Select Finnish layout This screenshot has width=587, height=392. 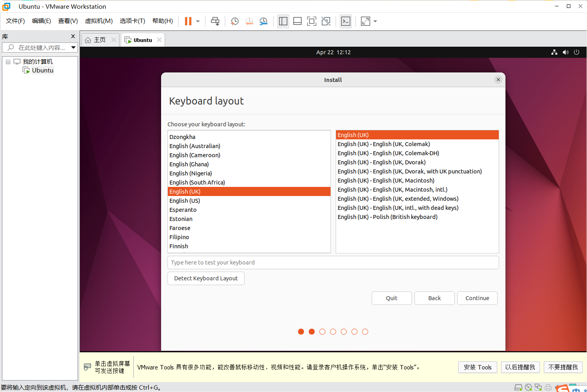pos(249,246)
